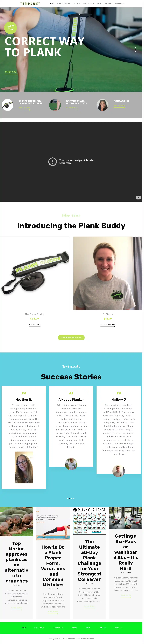Click the video error exclamation icon
The width and height of the screenshot is (144, 644).
coord(53,162)
